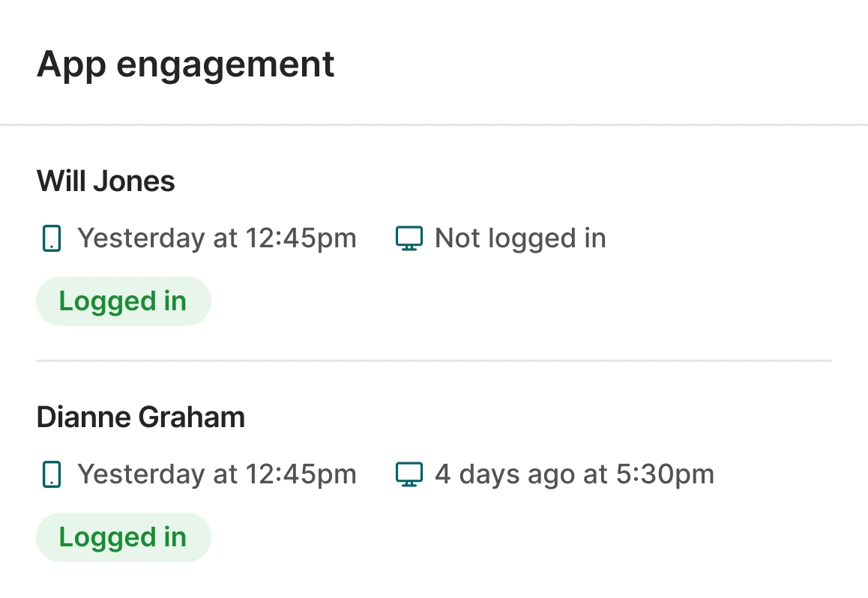Click Dianne Graham's mobile device icon
This screenshot has height=598, width=868.
[x=51, y=474]
